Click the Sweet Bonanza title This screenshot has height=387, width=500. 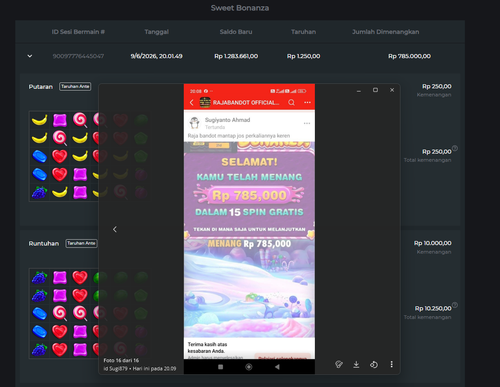click(x=240, y=8)
